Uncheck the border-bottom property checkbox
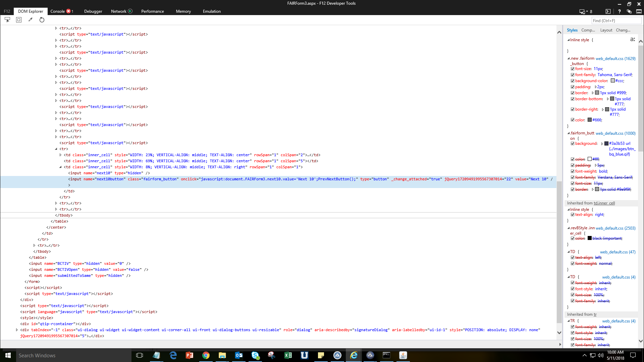The height and width of the screenshot is (362, 644). click(573, 99)
